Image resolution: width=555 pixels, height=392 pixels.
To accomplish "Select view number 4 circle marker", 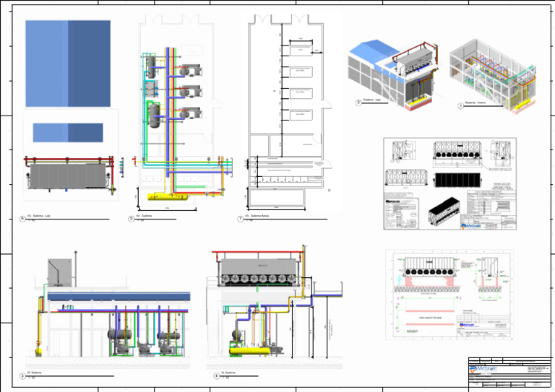I will (217, 375).
